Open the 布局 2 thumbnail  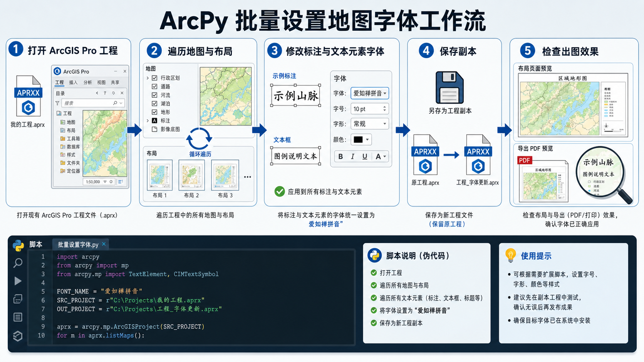coord(191,175)
